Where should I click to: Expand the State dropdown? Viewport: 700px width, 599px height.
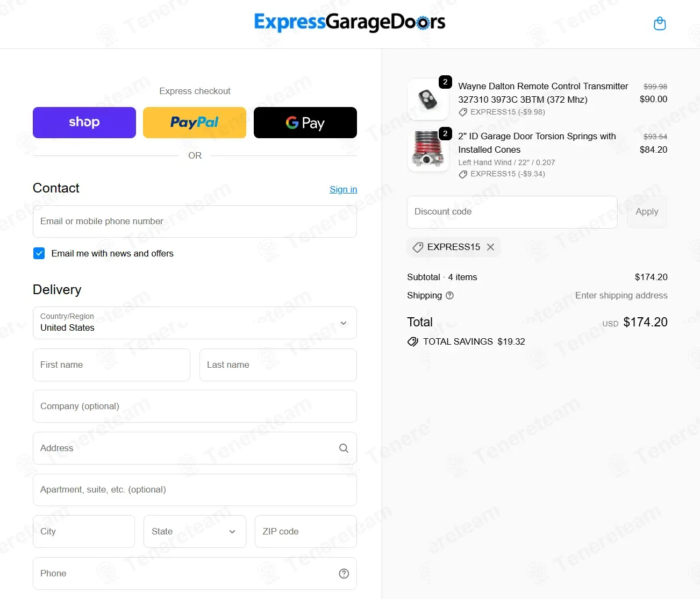195,531
